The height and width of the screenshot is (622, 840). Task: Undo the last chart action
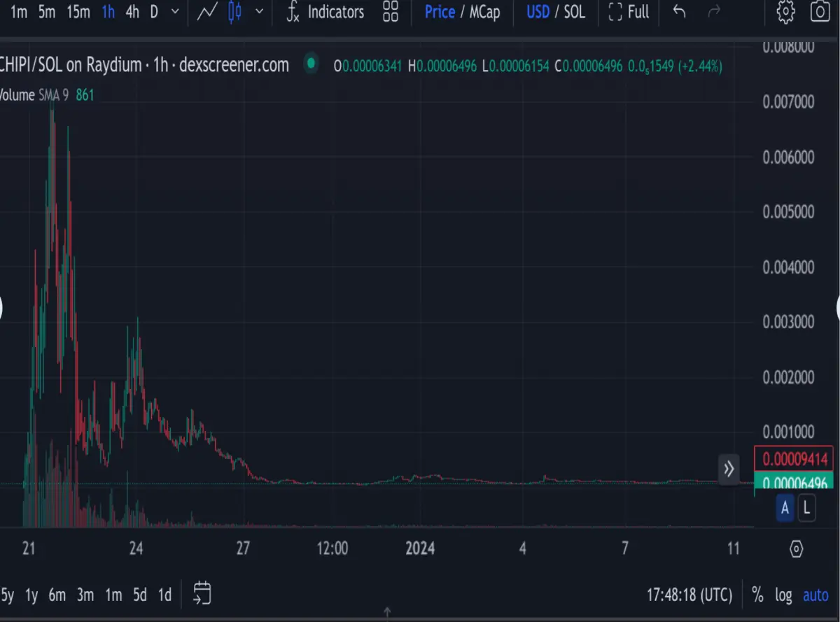click(x=678, y=12)
